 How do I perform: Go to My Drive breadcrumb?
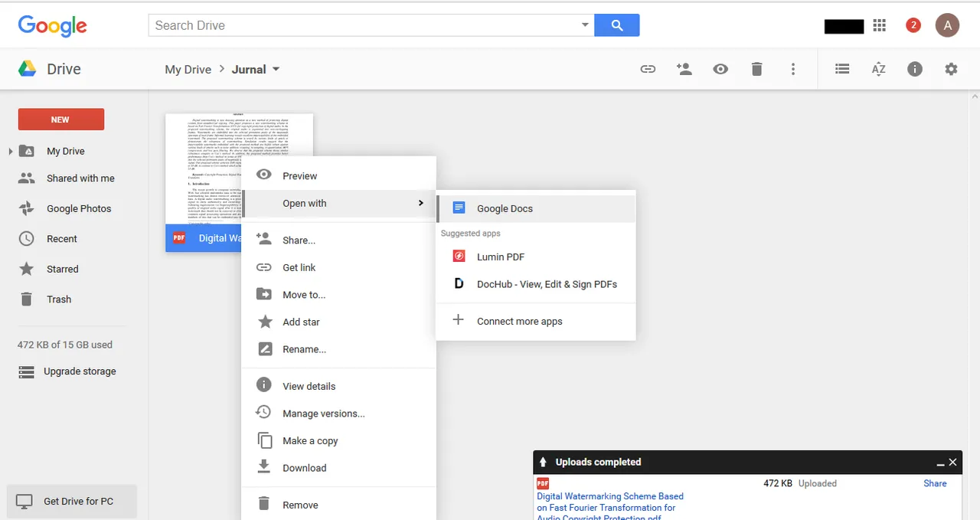(188, 69)
